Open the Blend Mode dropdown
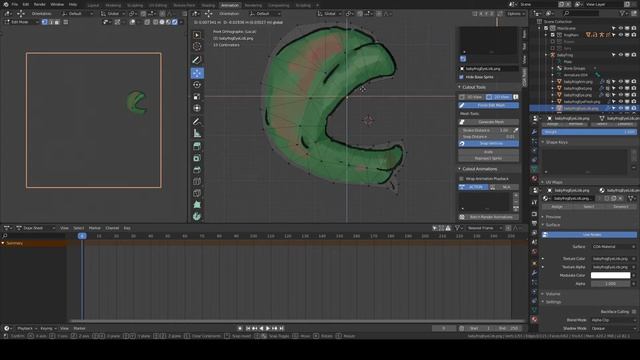 coord(613,320)
